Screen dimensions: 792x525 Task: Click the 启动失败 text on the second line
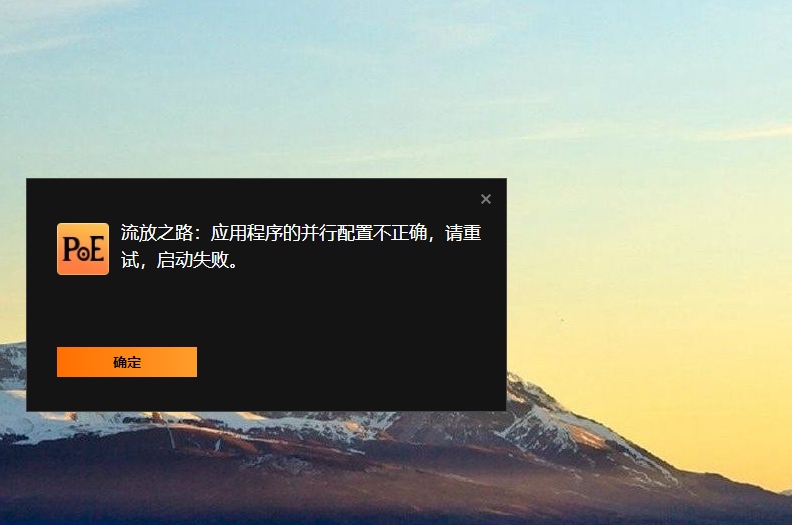click(x=192, y=260)
